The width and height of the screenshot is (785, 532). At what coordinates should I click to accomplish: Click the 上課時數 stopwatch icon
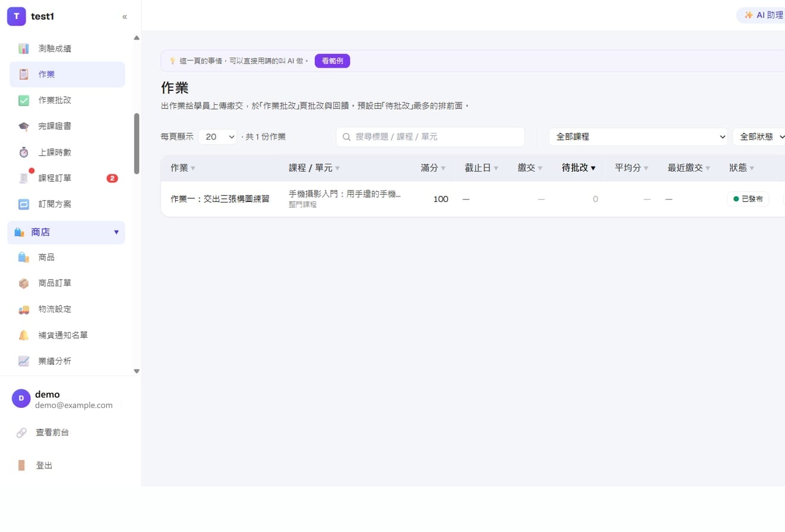(x=24, y=153)
